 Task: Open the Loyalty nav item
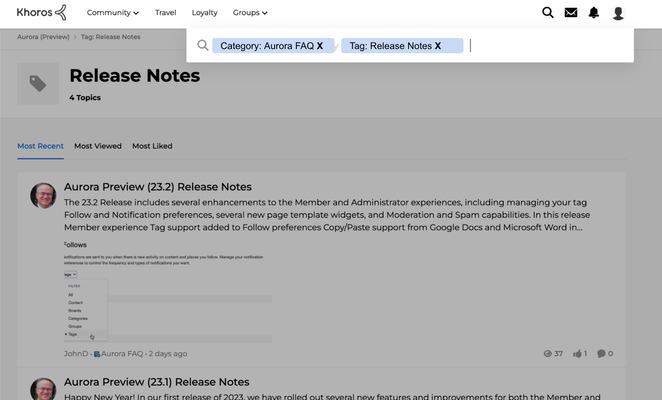(204, 13)
